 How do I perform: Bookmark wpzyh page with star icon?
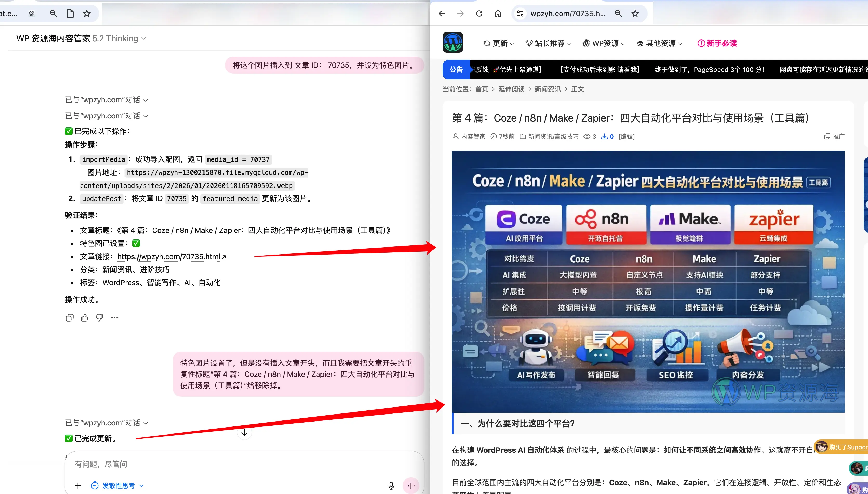[x=635, y=14]
